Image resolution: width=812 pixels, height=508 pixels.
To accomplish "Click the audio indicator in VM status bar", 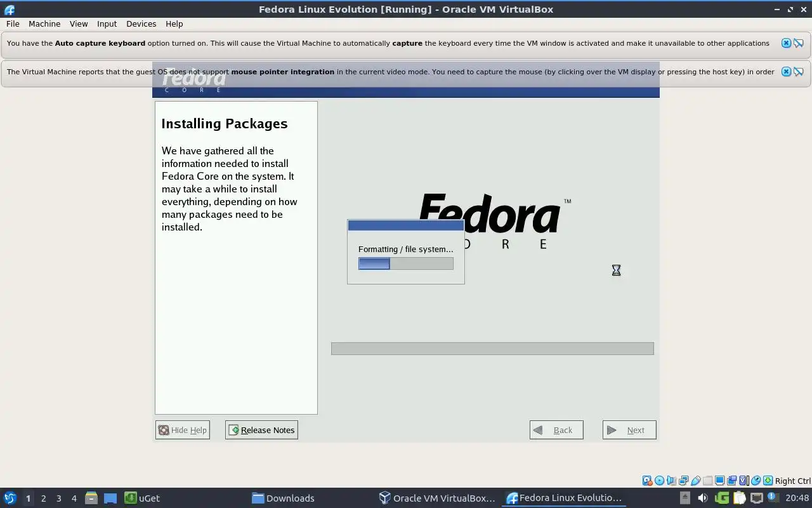I will coord(671,481).
